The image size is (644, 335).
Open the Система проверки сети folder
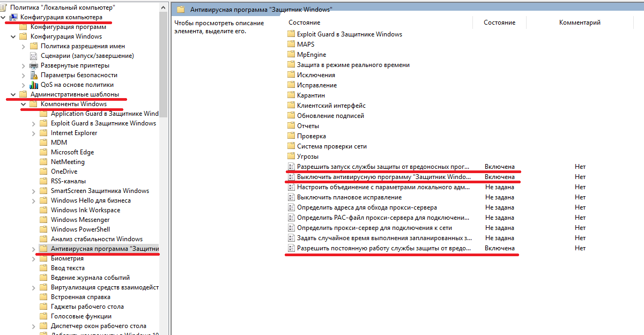pyautogui.click(x=331, y=146)
